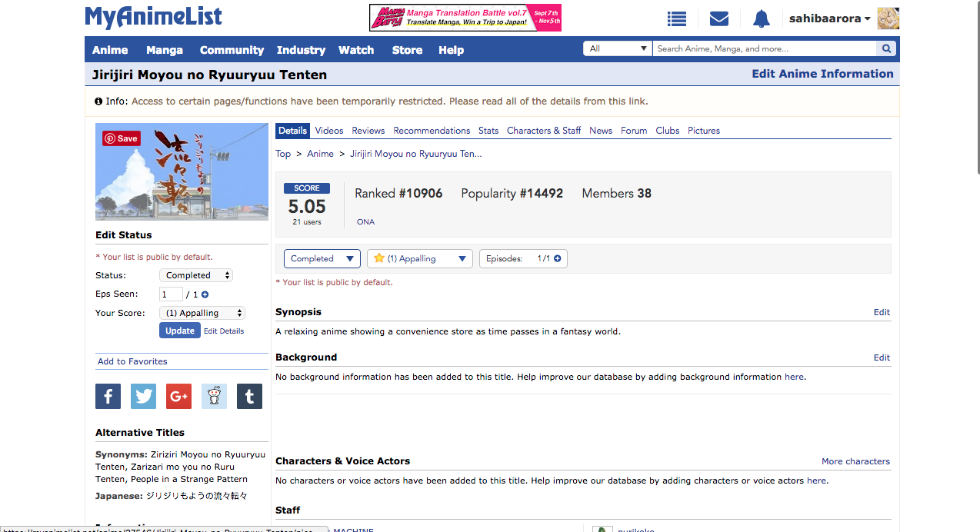Share on Twitter icon
The width and height of the screenshot is (980, 532).
143,397
